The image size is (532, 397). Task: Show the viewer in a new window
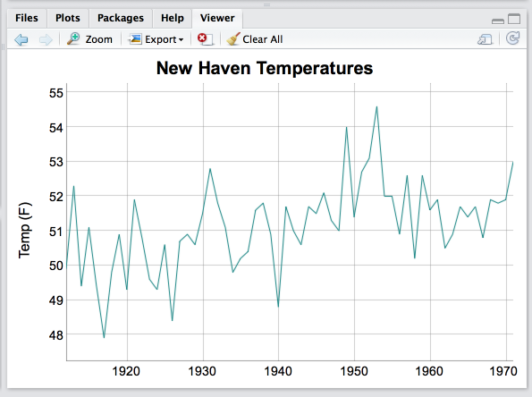coord(485,39)
